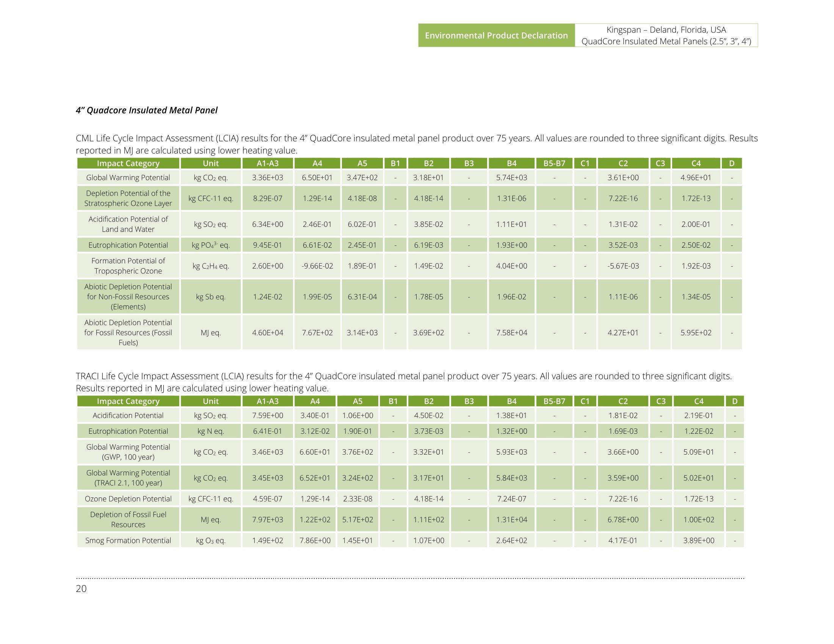Click value 7.24E-07 in TRACI B4 column
The image size is (834, 644).
pyautogui.click(x=512, y=499)
